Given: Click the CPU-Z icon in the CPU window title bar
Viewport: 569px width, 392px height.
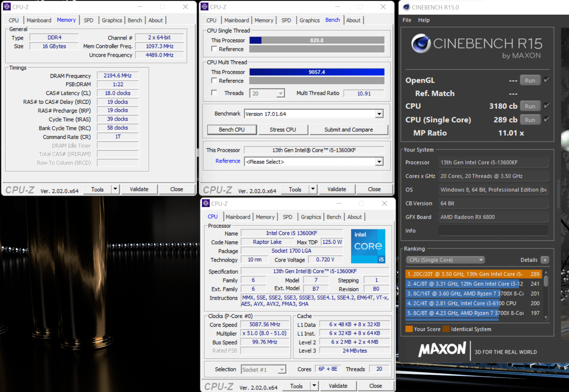Looking at the screenshot, I should 206,203.
